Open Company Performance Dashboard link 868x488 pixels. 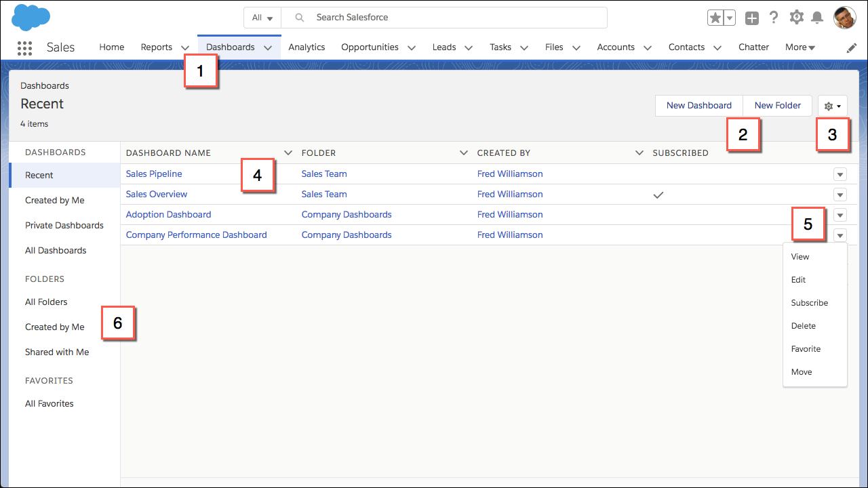(x=196, y=235)
